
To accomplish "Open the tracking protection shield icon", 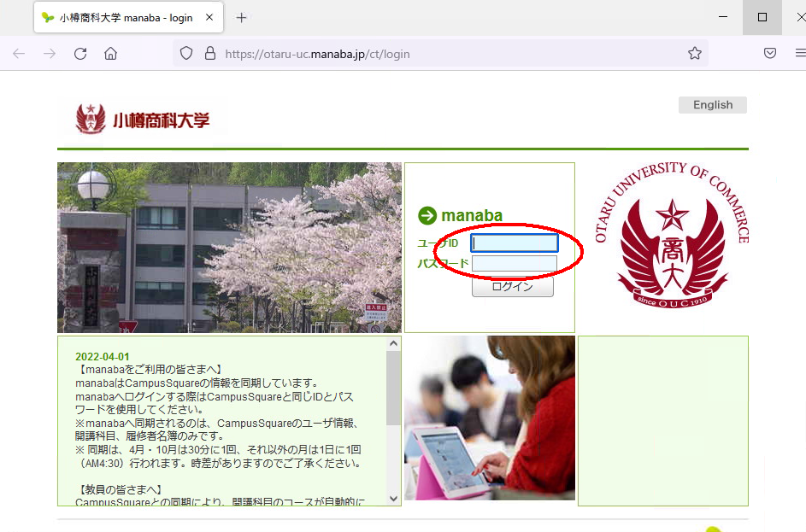I will (x=186, y=54).
